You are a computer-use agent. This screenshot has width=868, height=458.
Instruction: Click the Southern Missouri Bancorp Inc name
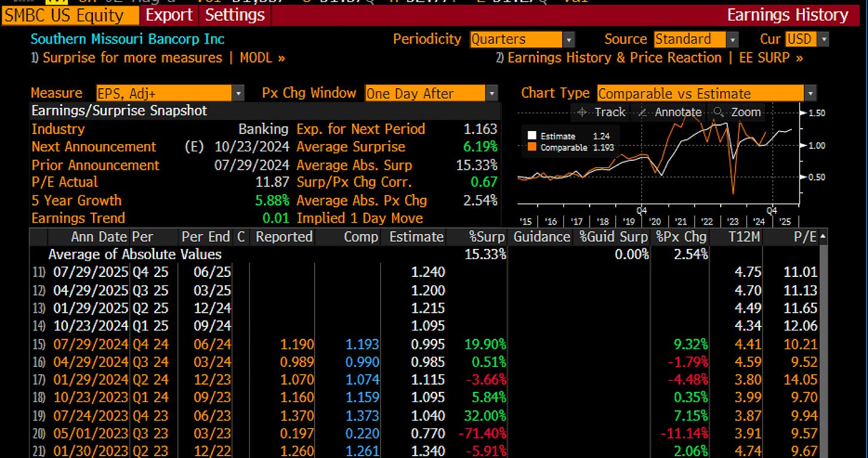(x=128, y=39)
